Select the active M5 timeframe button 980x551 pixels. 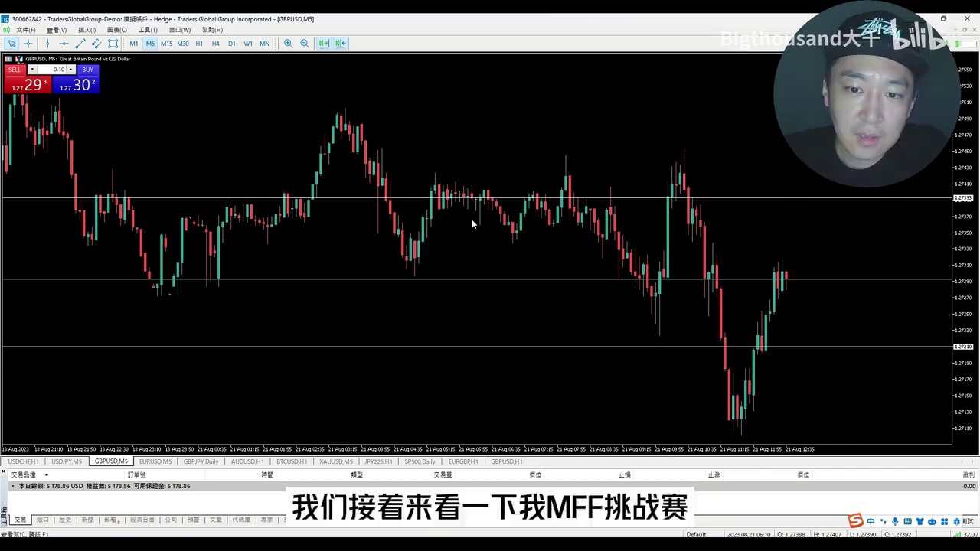(x=150, y=44)
